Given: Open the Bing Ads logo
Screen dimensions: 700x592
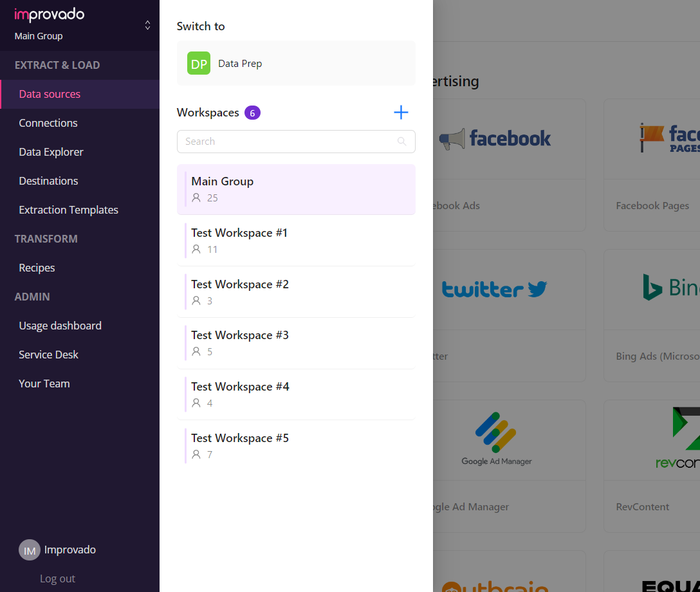Looking at the screenshot, I should (671, 287).
